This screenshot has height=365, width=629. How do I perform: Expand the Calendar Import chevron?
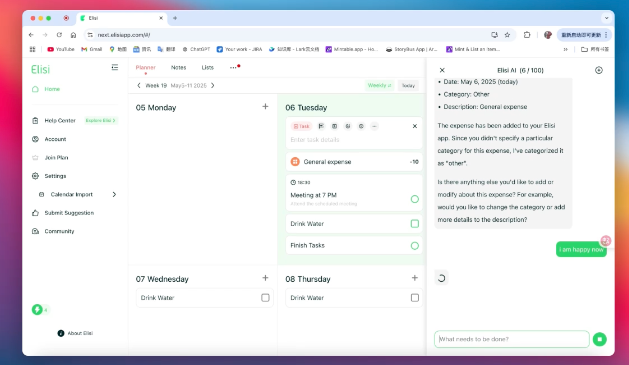(x=114, y=195)
